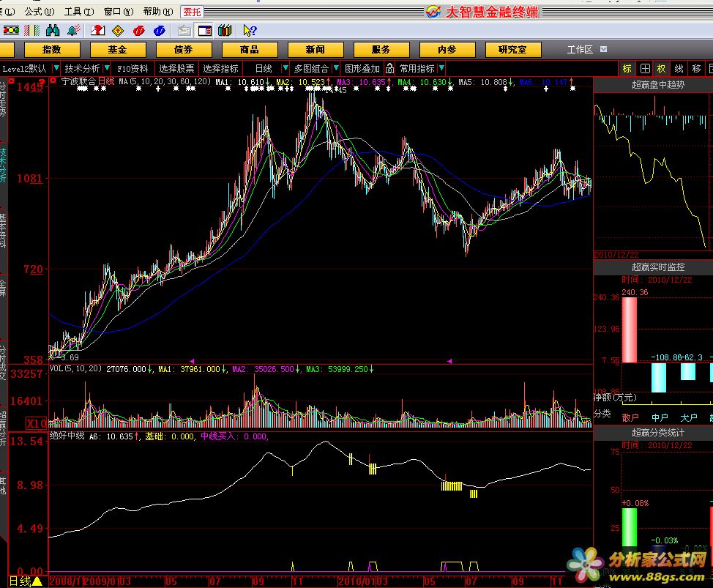Click 图形叠加 in the toolbar
Image resolution: width=713 pixels, height=588 pixels.
click(x=362, y=69)
